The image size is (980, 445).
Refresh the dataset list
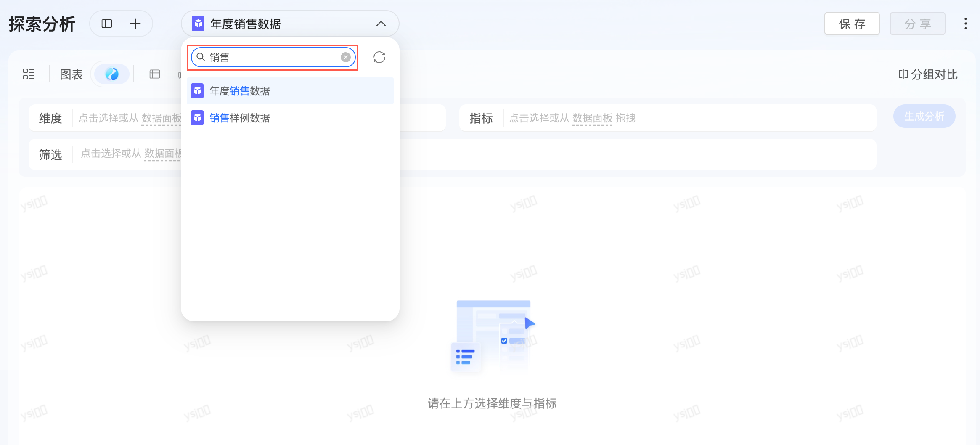(x=379, y=57)
